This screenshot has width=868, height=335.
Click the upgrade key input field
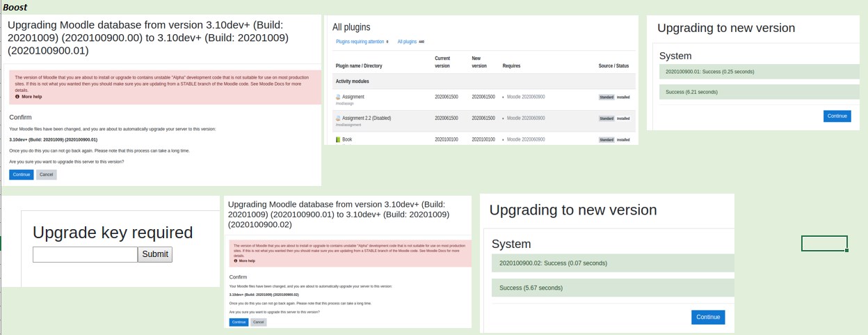click(85, 254)
